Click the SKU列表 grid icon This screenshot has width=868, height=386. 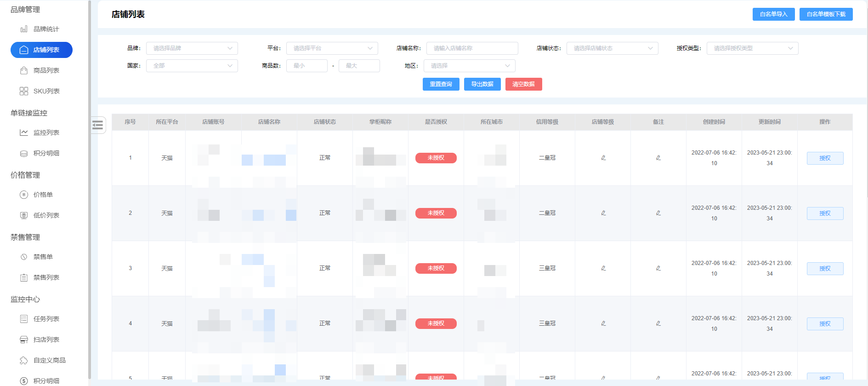pos(24,91)
